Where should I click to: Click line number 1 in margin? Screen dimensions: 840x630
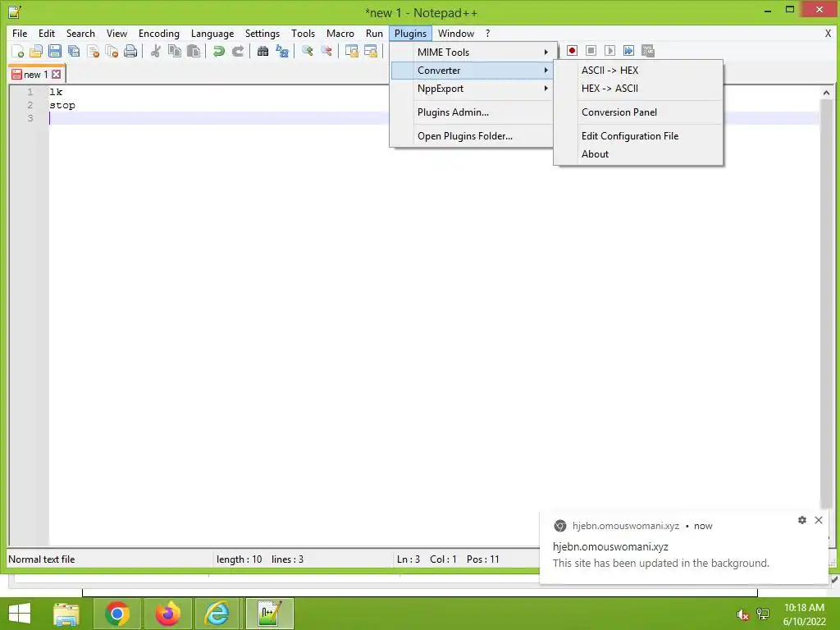click(30, 92)
